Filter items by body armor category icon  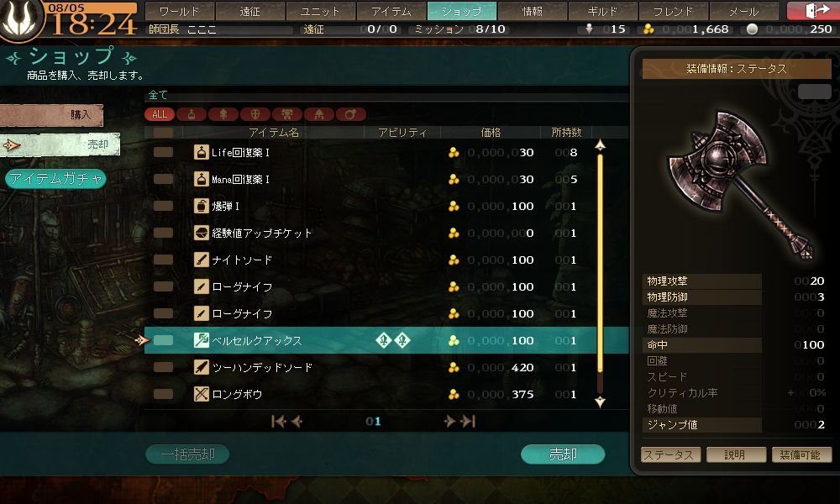tap(287, 114)
